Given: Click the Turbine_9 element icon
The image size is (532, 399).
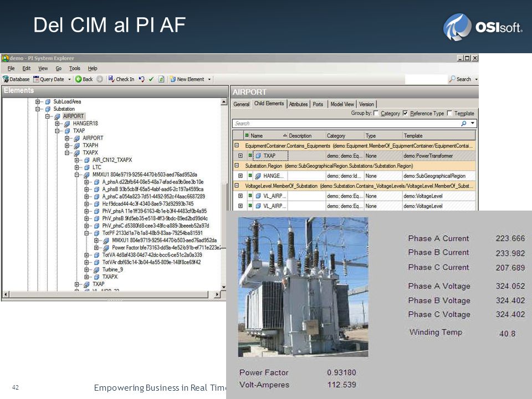Looking at the screenshot, I should point(96,270).
